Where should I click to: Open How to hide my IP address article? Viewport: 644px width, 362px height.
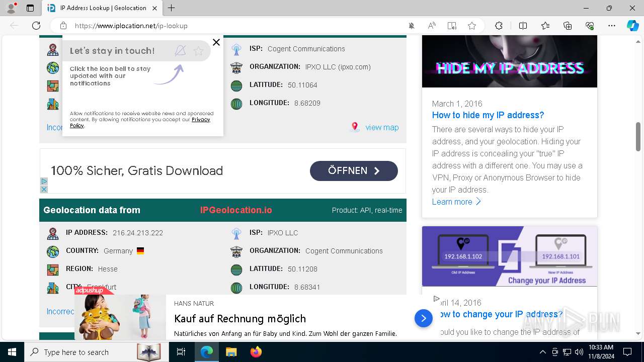[488, 115]
